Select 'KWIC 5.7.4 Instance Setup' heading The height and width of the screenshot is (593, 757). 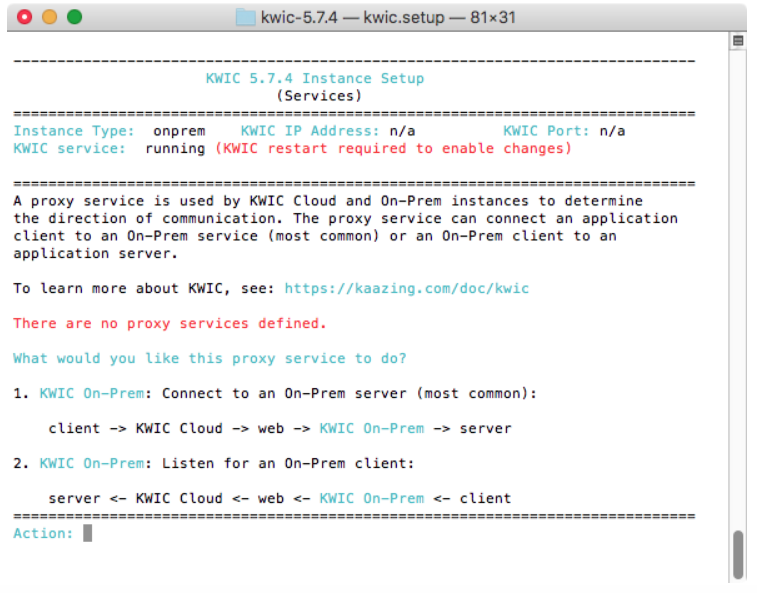[x=315, y=78]
